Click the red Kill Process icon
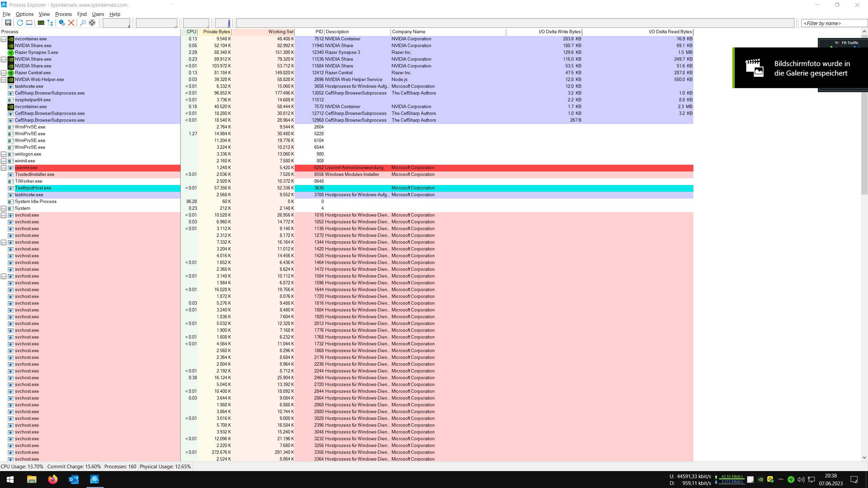 [71, 23]
